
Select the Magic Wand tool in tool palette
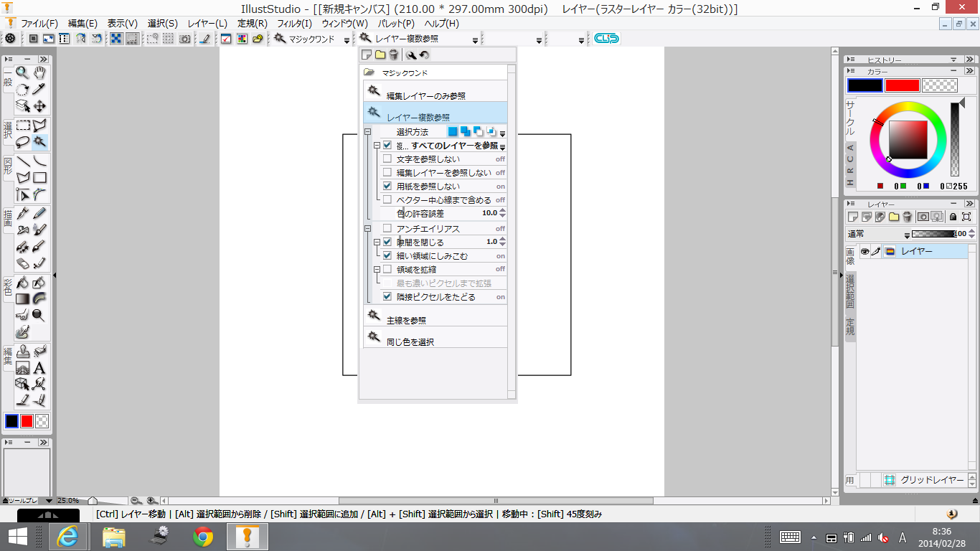point(40,142)
